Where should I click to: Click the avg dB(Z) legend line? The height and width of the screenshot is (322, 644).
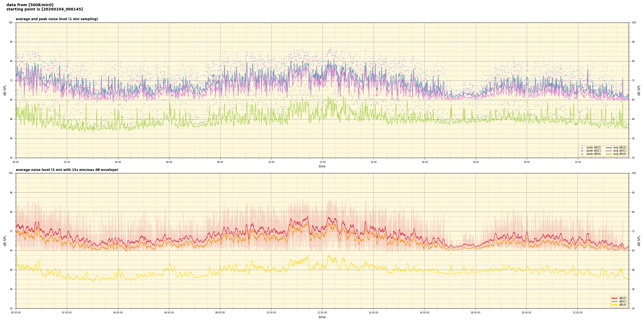click(609, 148)
